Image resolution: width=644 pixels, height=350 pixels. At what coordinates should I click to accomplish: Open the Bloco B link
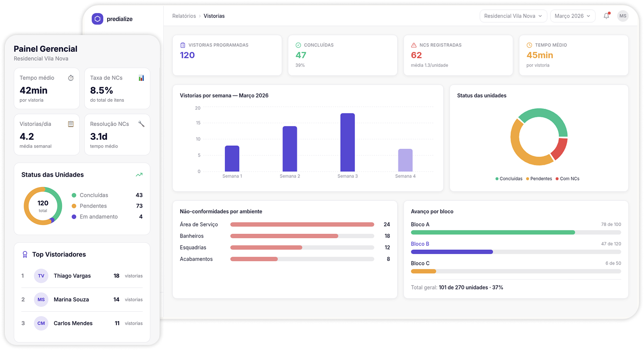[419, 244]
